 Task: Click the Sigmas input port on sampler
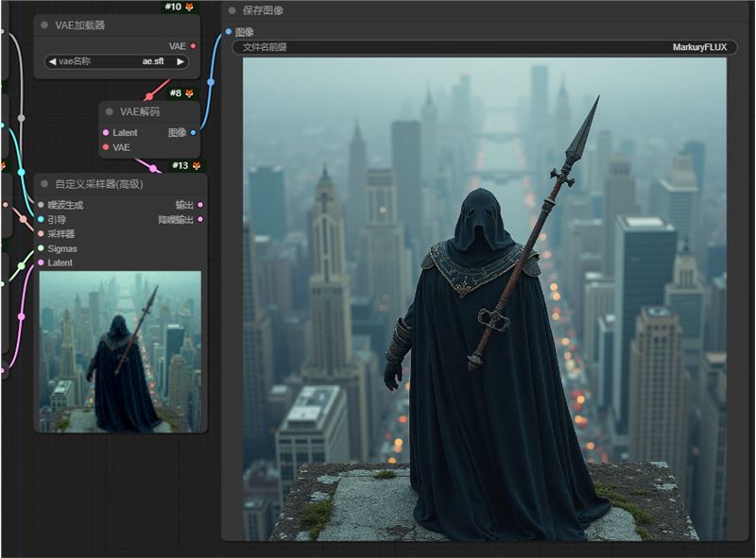pyautogui.click(x=41, y=248)
